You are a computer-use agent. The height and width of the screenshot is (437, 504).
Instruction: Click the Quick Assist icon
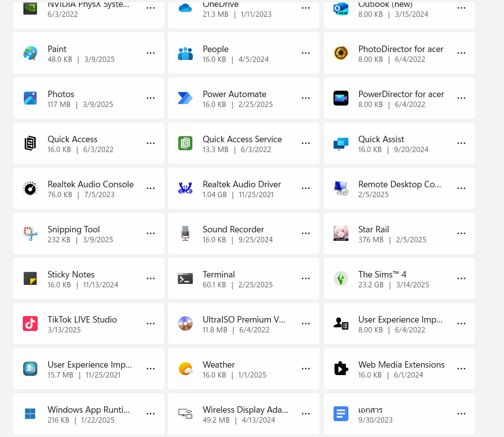(x=341, y=144)
